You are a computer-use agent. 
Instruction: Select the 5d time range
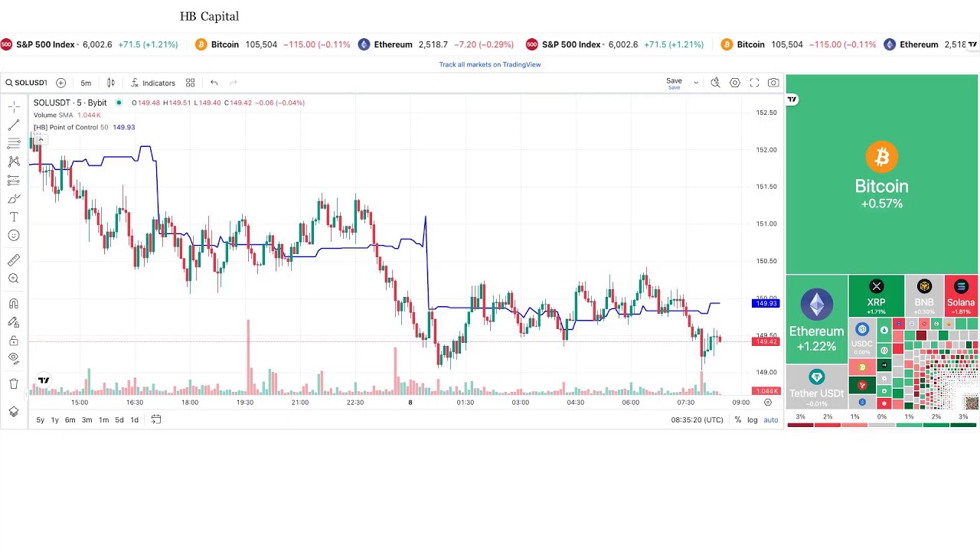119,419
